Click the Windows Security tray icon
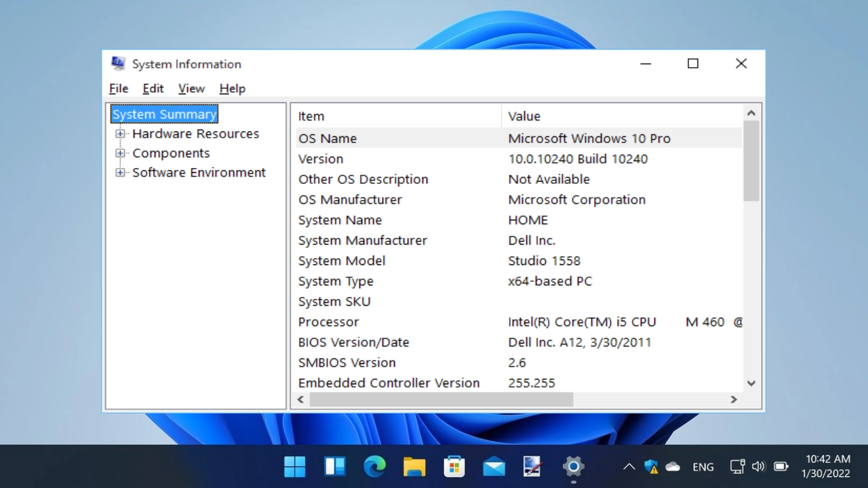The height and width of the screenshot is (488, 868). tap(651, 466)
